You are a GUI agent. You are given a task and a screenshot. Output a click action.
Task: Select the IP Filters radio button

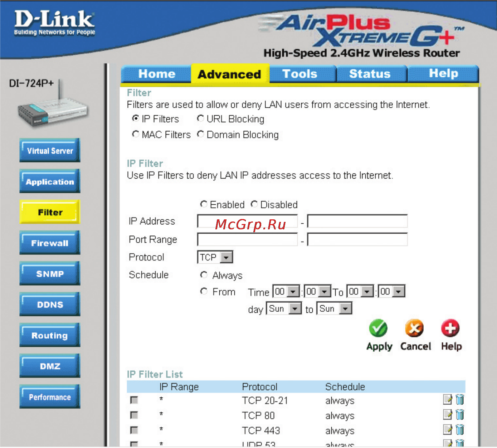[x=136, y=118]
